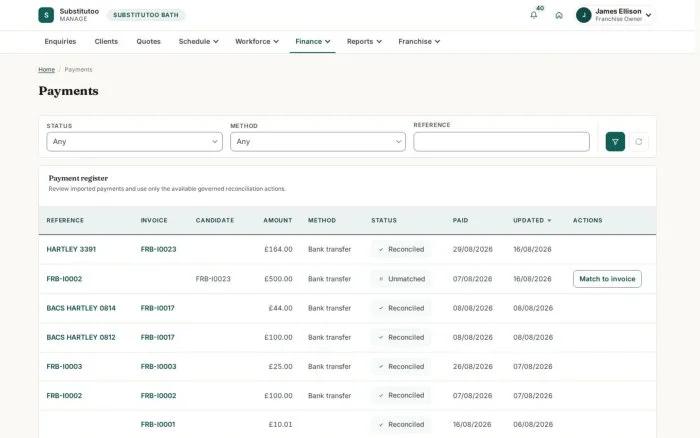
Task: Go to Quotes in the nav bar
Action: [x=148, y=42]
